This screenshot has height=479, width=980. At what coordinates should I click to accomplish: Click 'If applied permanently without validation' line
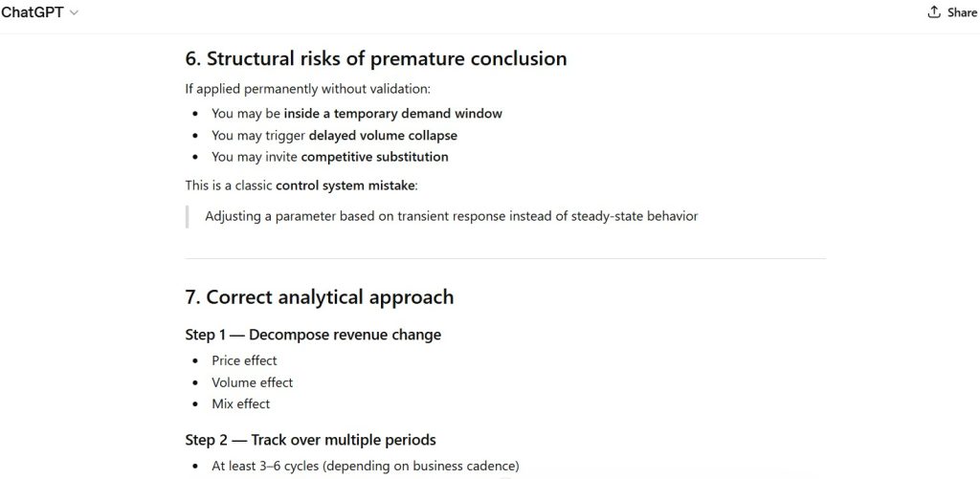(x=307, y=89)
